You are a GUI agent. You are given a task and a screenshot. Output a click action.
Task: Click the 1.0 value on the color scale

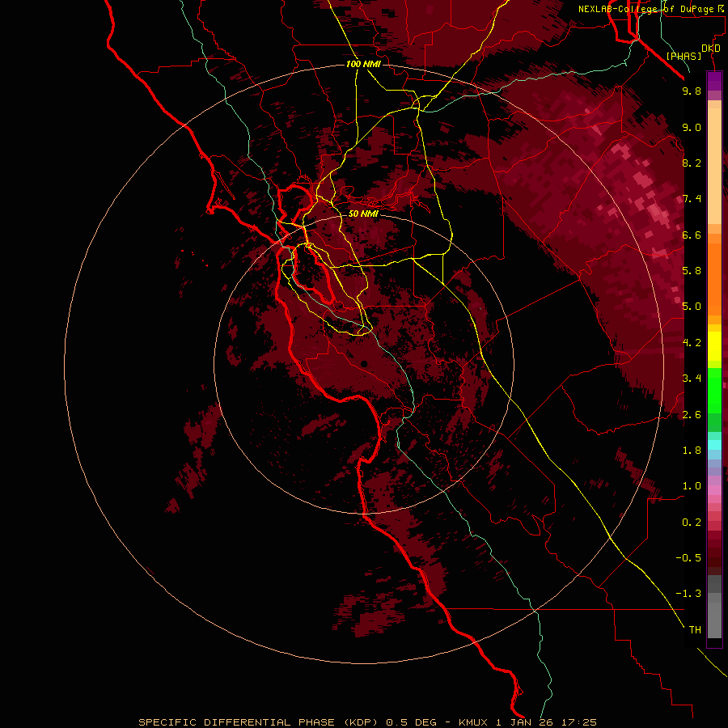[x=692, y=486]
